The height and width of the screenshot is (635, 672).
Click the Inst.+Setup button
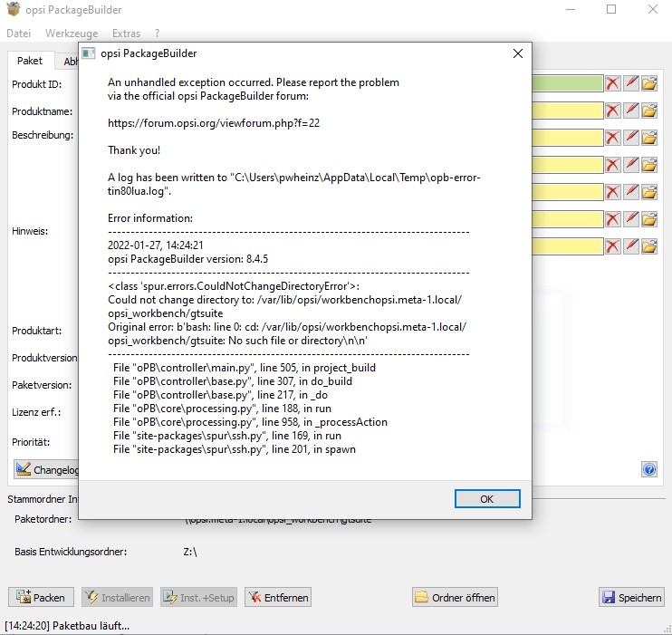point(199,597)
